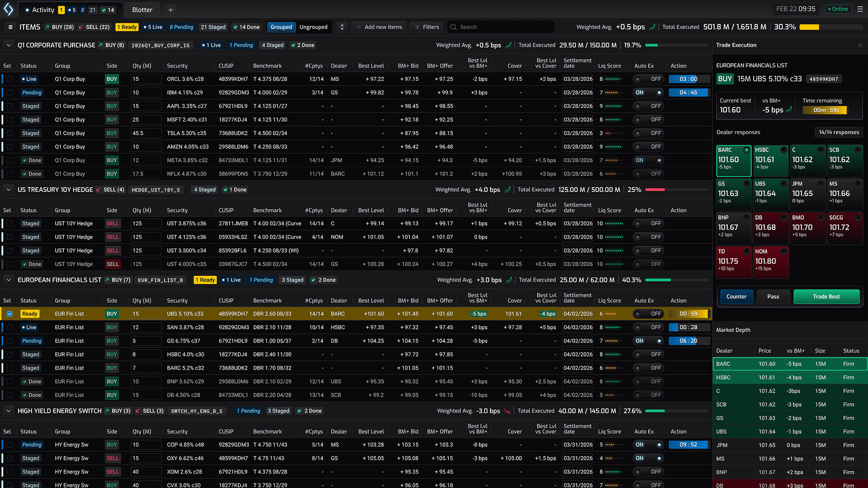Click the items list menu icon

10,27
